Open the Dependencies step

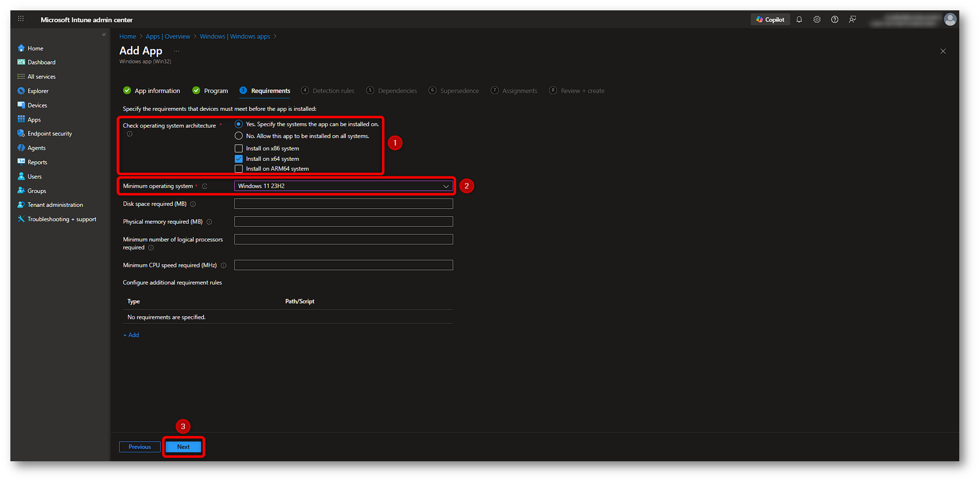[392, 90]
